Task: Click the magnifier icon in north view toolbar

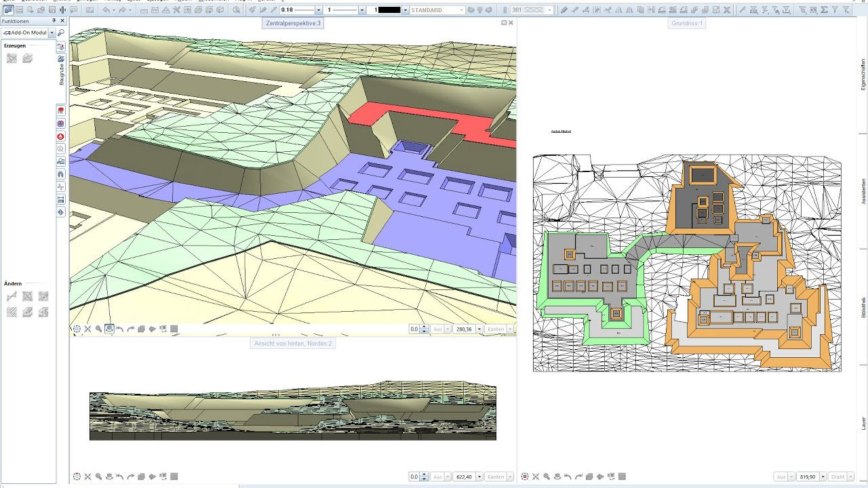Action: 98,477
